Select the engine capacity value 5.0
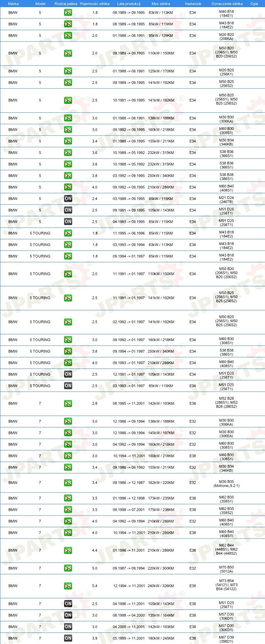The width and height of the screenshot is (265, 644). click(95, 568)
